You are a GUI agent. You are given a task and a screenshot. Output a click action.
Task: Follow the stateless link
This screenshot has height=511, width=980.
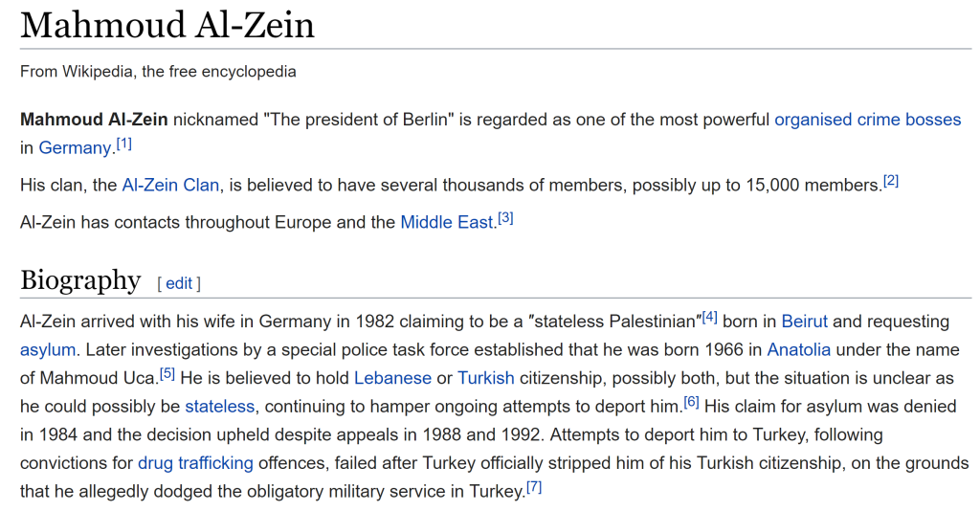click(x=220, y=407)
